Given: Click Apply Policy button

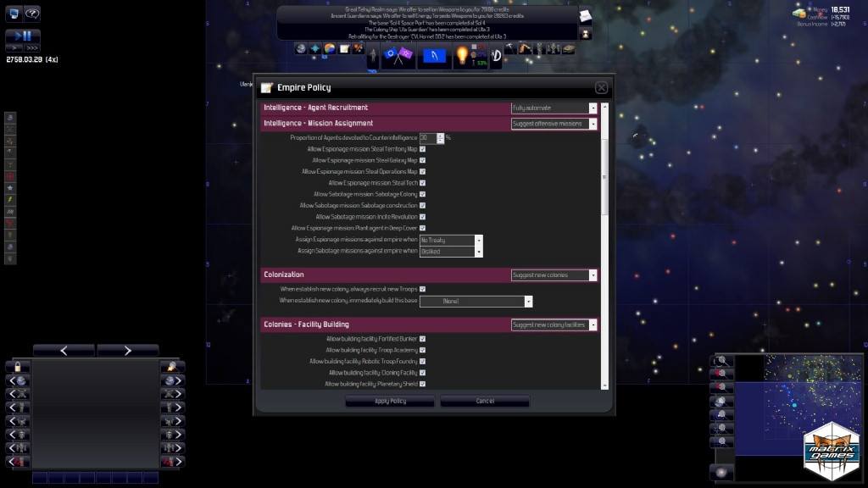Looking at the screenshot, I should pyautogui.click(x=390, y=401).
